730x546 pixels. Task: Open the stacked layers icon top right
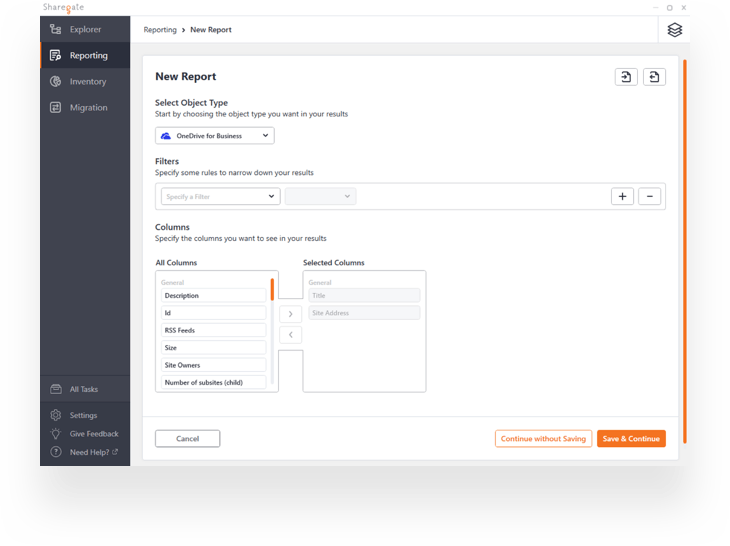point(675,30)
